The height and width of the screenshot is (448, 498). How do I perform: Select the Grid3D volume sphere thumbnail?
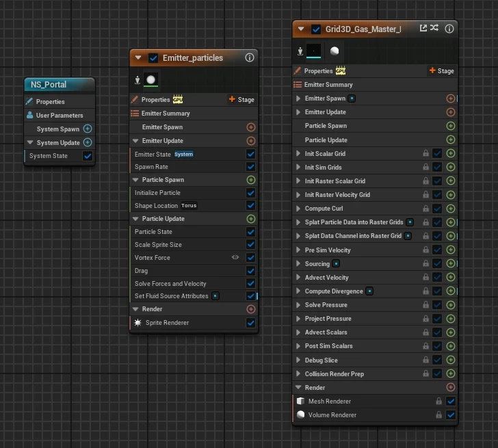[x=335, y=51]
